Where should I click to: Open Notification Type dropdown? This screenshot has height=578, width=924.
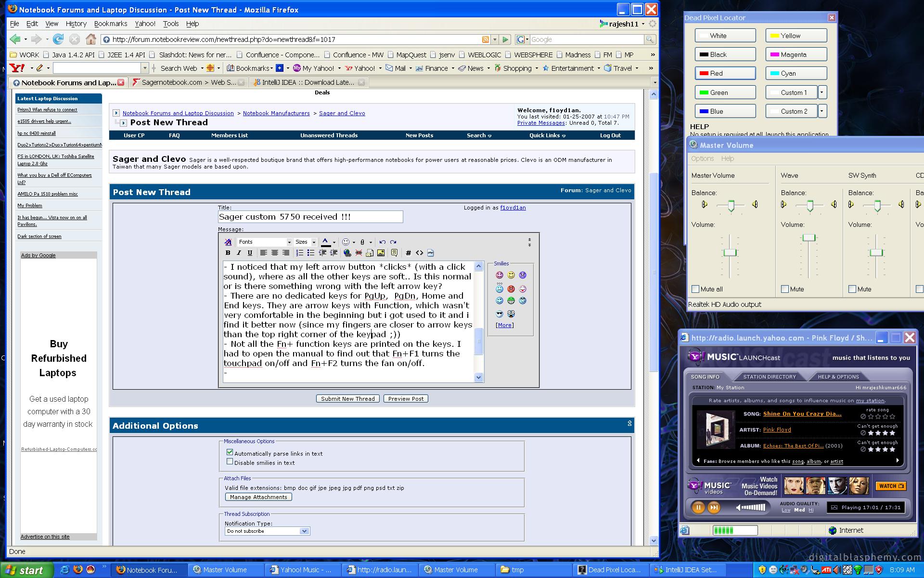coord(267,531)
